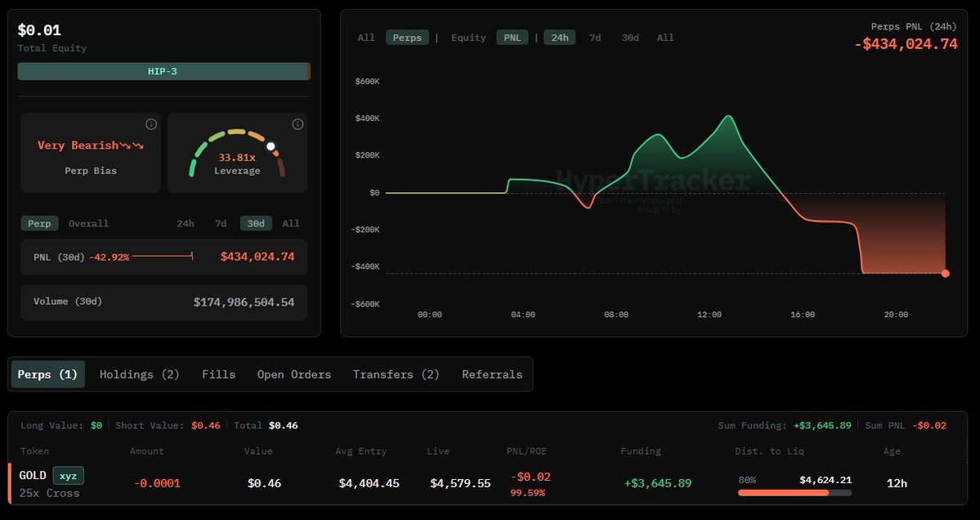Open the Referrals tab
Image resolution: width=980 pixels, height=520 pixels.
(491, 374)
